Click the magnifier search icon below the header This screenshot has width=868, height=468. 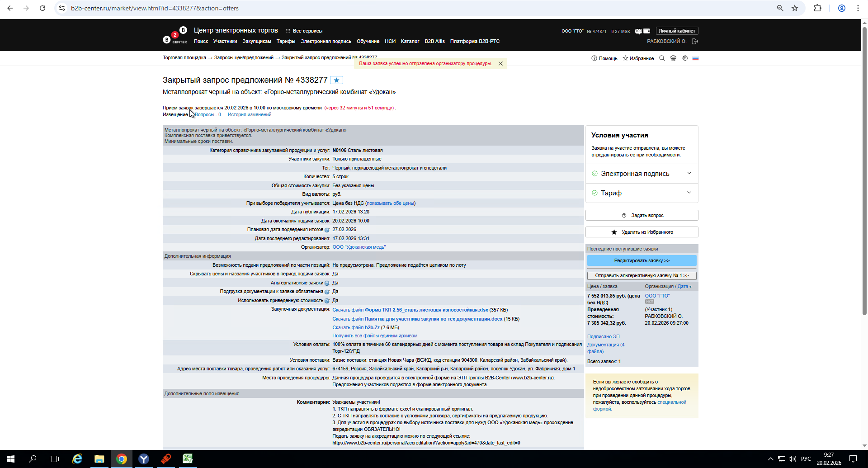662,58
